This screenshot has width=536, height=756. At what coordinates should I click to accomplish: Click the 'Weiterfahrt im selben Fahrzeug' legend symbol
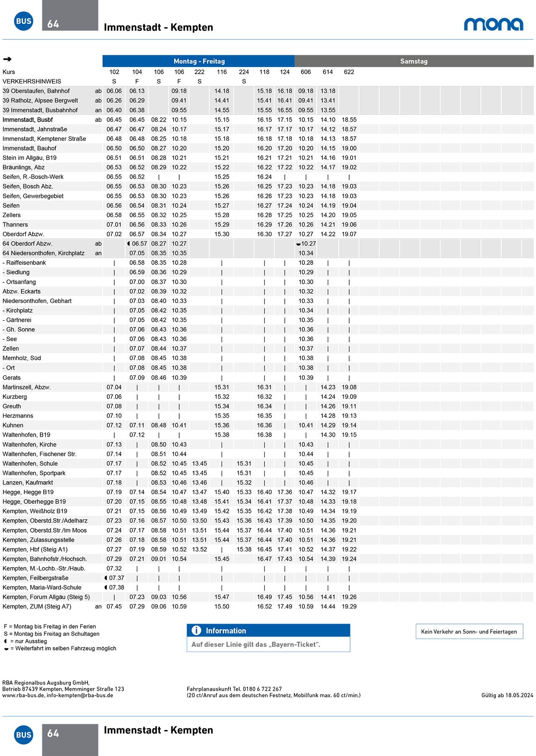pos(6,649)
